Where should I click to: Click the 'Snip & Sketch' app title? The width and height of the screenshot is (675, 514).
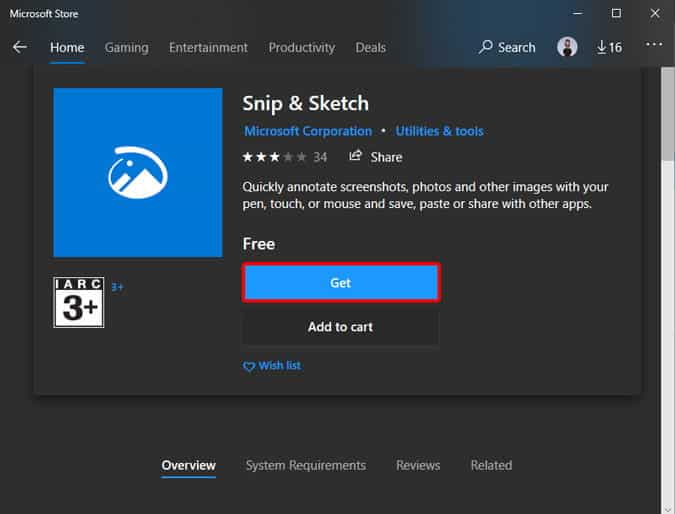click(306, 104)
